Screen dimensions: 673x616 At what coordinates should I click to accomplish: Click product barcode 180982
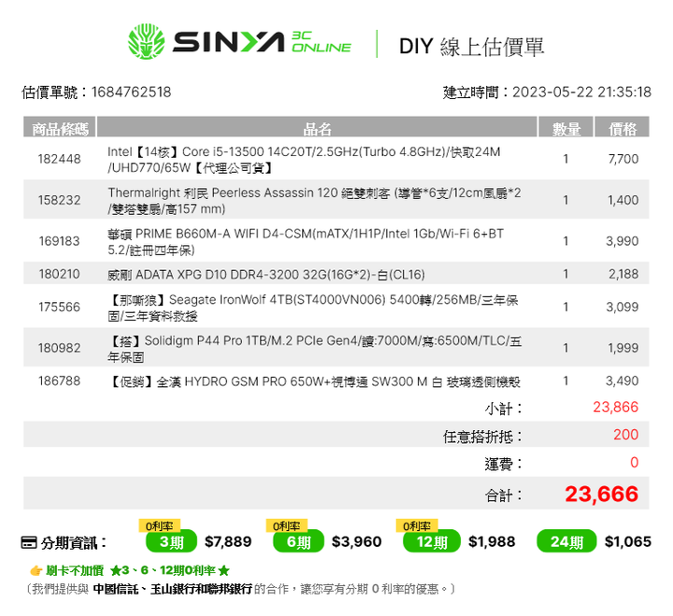point(59,348)
